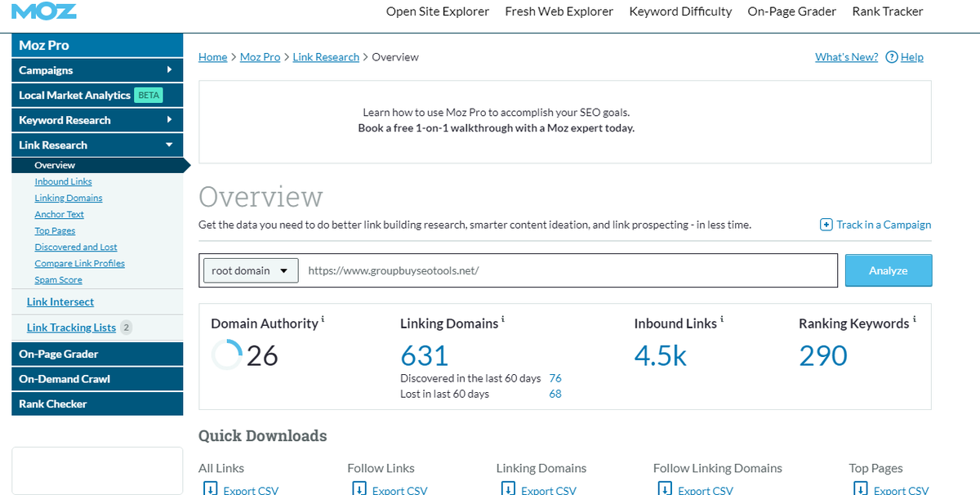980x495 pixels.
Task: Click the Domain Authority value 26
Action: point(262,355)
